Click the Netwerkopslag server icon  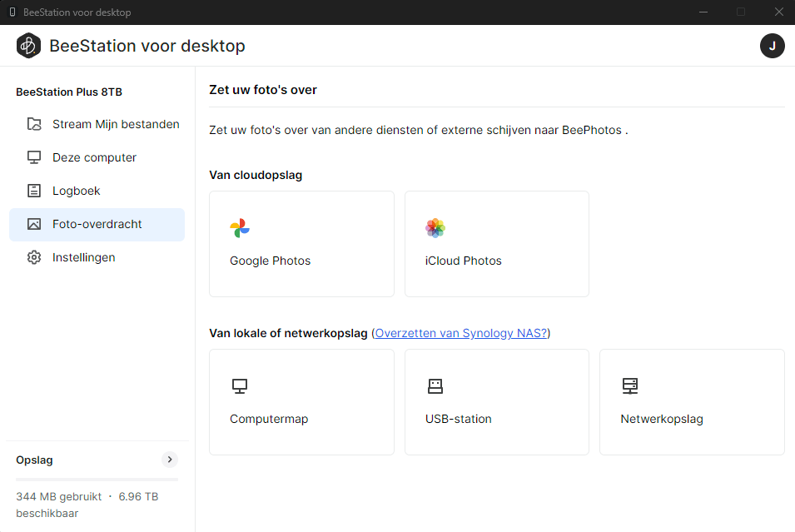click(630, 386)
